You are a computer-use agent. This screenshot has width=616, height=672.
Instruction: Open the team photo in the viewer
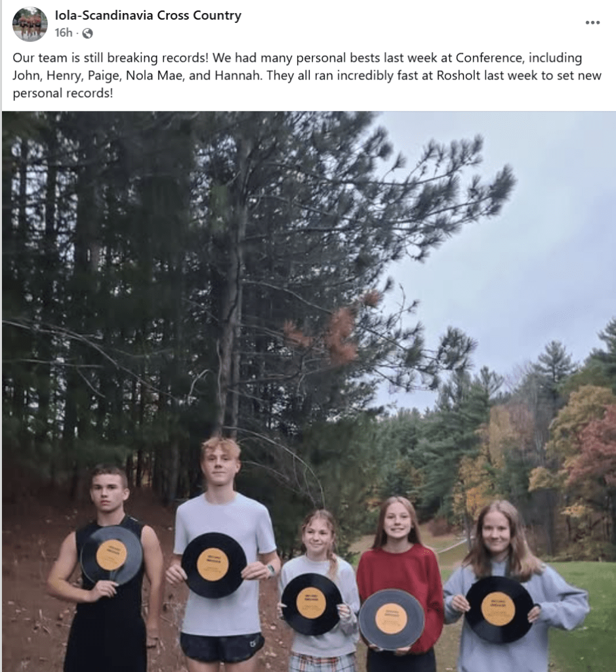click(x=309, y=391)
